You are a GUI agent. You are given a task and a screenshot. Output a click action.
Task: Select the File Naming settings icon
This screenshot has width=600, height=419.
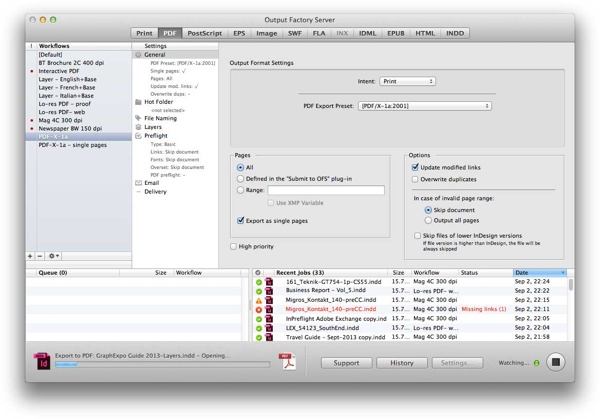coord(138,118)
